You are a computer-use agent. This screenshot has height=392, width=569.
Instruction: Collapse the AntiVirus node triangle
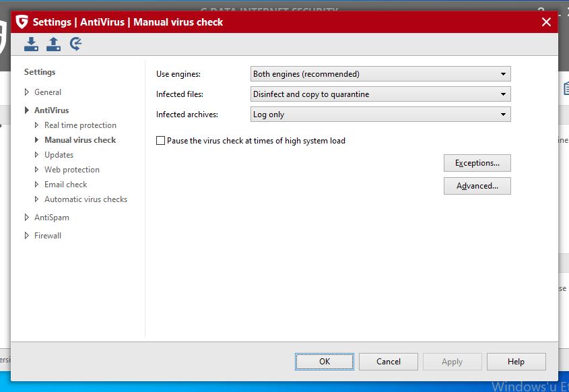pos(26,110)
